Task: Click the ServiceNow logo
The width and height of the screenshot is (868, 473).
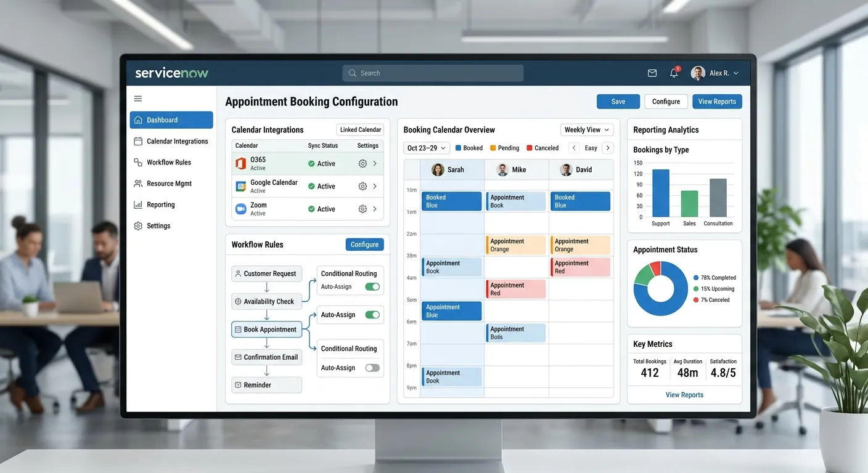Action: pos(172,73)
